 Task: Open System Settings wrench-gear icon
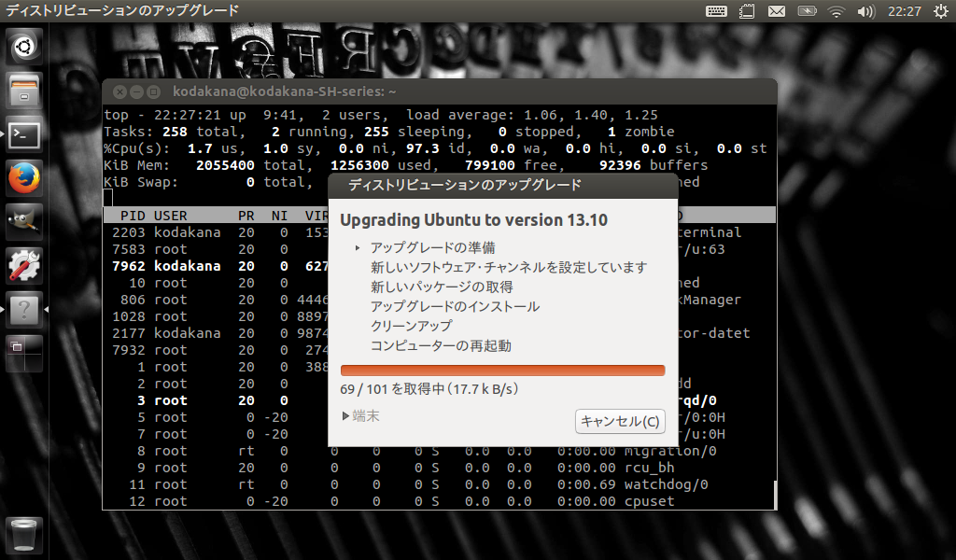pos(24,266)
